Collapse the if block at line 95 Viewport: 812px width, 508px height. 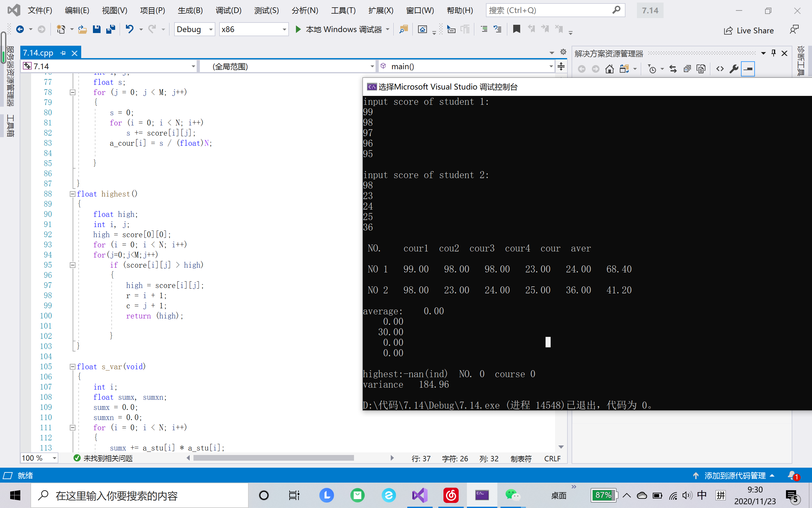(x=72, y=265)
